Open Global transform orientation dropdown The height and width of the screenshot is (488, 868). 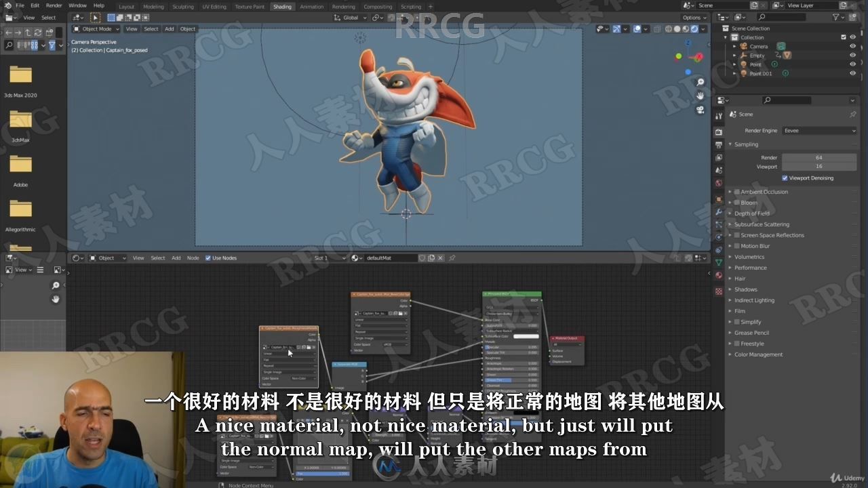[351, 18]
